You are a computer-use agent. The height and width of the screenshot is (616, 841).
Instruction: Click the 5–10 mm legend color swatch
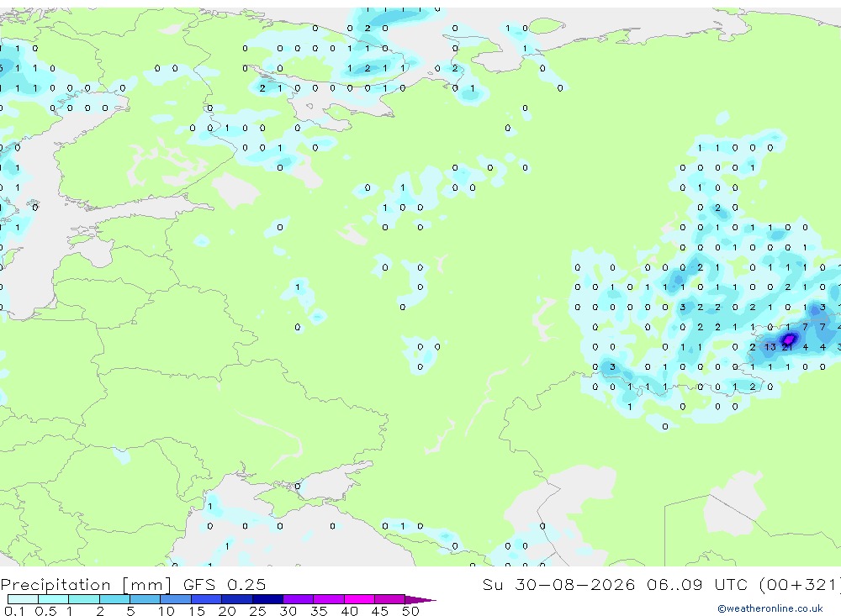click(145, 599)
